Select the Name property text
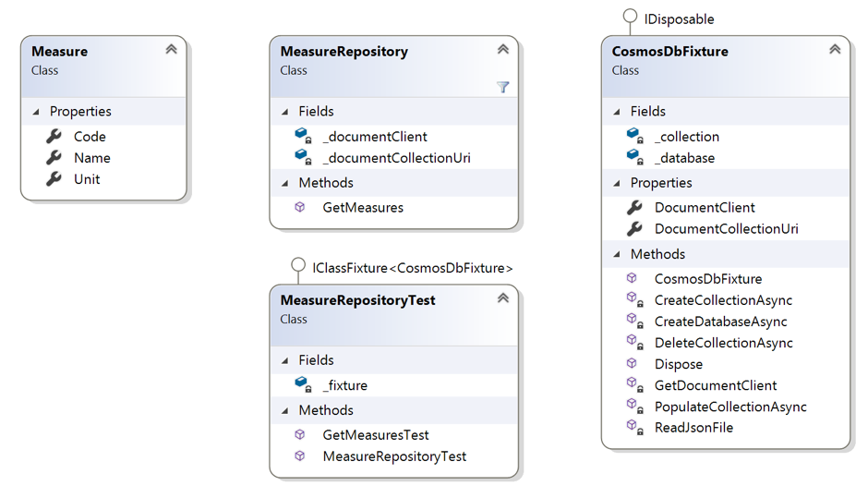 tap(92, 158)
